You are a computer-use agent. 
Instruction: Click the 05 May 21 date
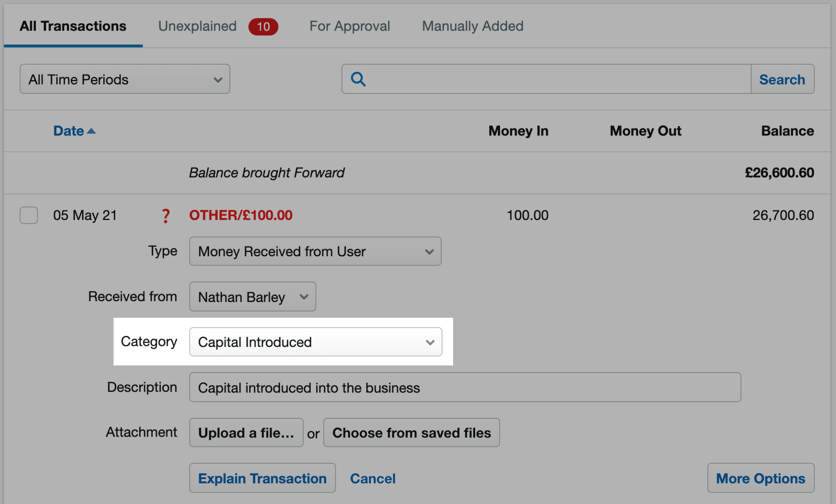(x=85, y=215)
